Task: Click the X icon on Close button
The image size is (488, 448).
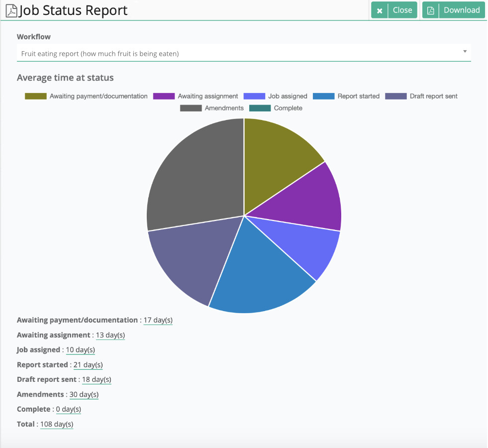Action: 380,10
